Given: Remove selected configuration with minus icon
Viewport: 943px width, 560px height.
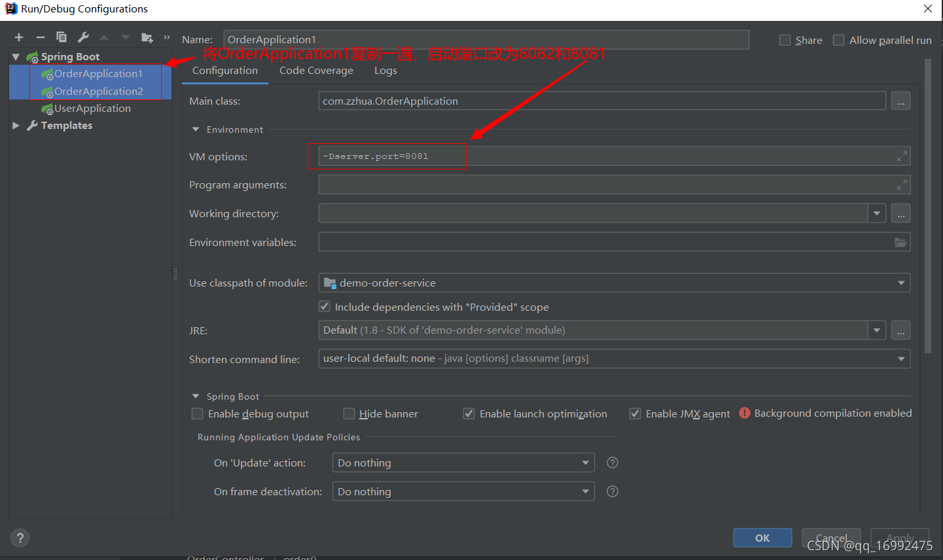Looking at the screenshot, I should point(40,37).
